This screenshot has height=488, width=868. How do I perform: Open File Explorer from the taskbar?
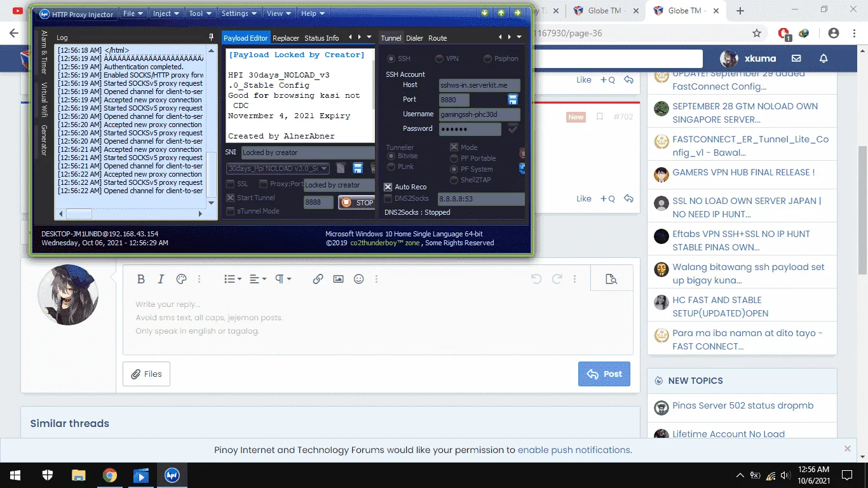78,475
